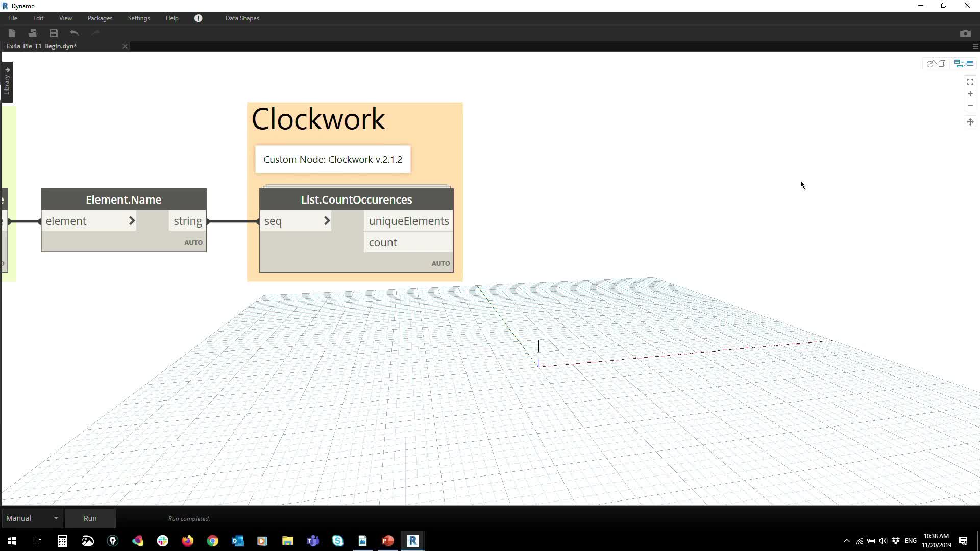Click the Export as image camera icon
Image resolution: width=980 pixels, height=551 pixels.
click(x=965, y=33)
